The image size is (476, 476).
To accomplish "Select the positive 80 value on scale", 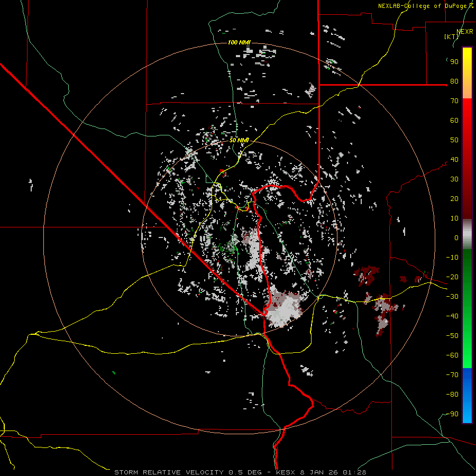I will tap(454, 81).
